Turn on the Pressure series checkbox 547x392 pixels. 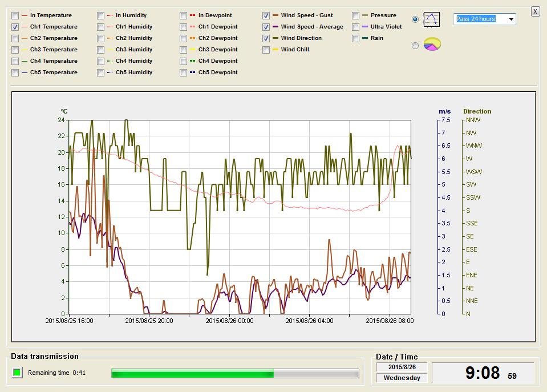356,15
